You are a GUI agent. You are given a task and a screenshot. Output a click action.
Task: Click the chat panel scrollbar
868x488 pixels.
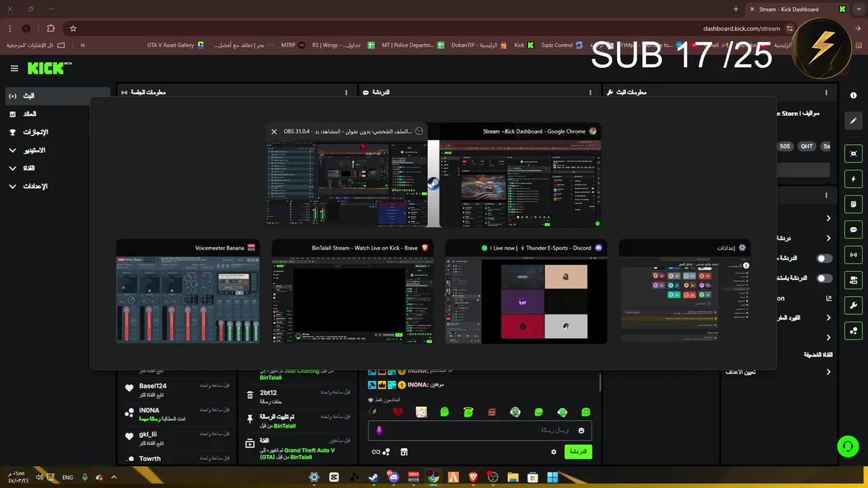[x=599, y=384]
